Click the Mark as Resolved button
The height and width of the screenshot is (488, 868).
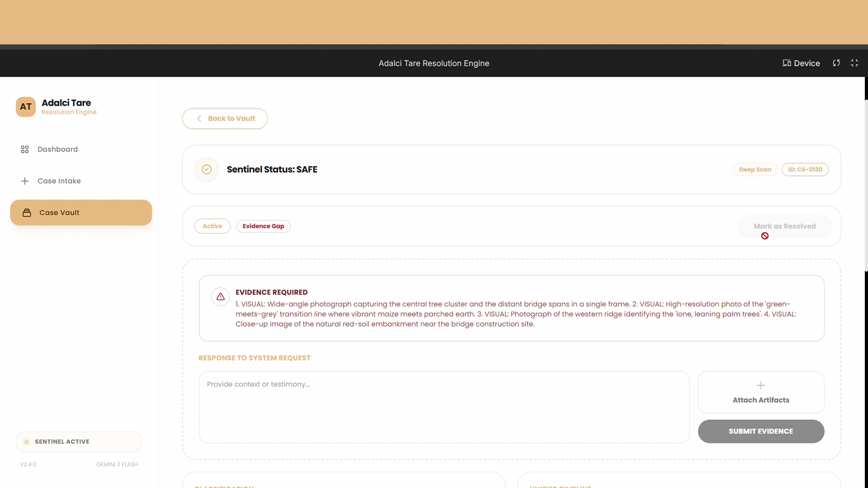784,226
